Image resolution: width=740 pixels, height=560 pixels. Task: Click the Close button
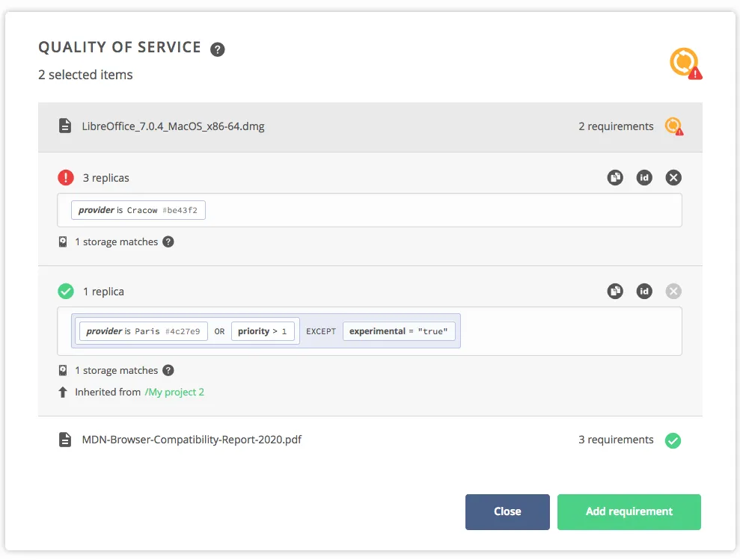pos(507,511)
